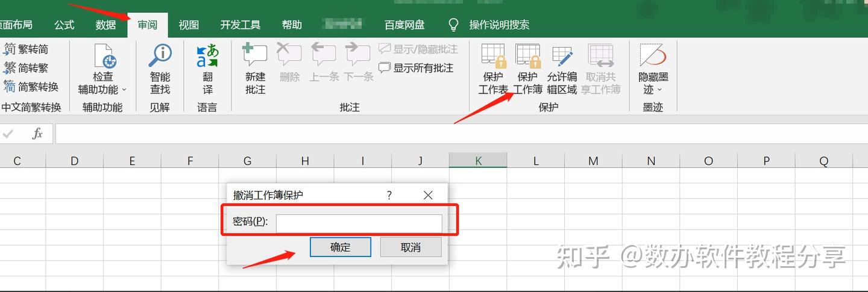
Task: Switch to the 数据 tab
Action: [x=105, y=25]
